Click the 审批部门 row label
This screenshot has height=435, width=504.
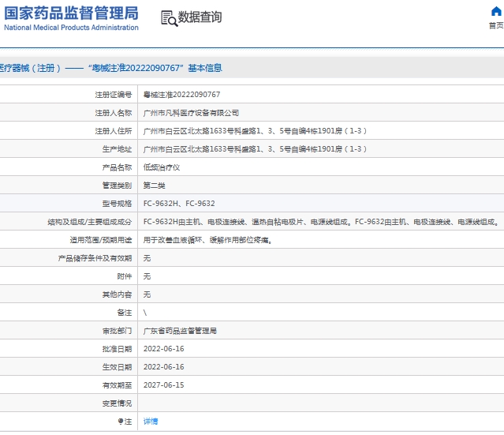117,331
